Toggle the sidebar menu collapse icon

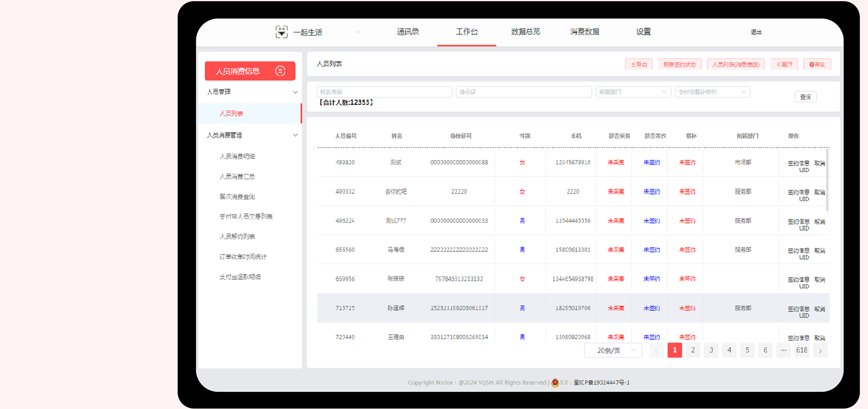[280, 71]
